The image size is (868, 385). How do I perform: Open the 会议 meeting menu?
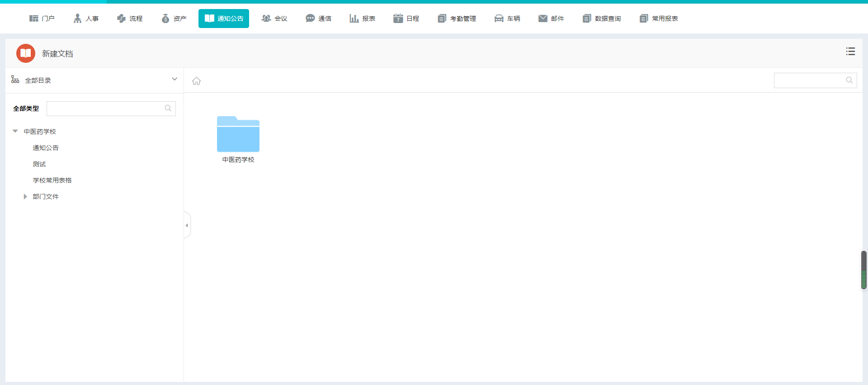(x=274, y=19)
